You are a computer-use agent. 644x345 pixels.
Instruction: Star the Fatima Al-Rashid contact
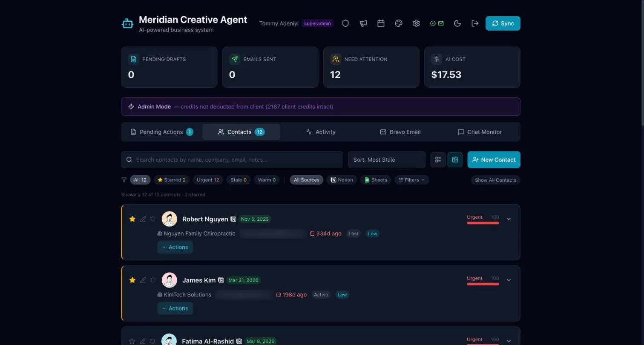(132, 341)
